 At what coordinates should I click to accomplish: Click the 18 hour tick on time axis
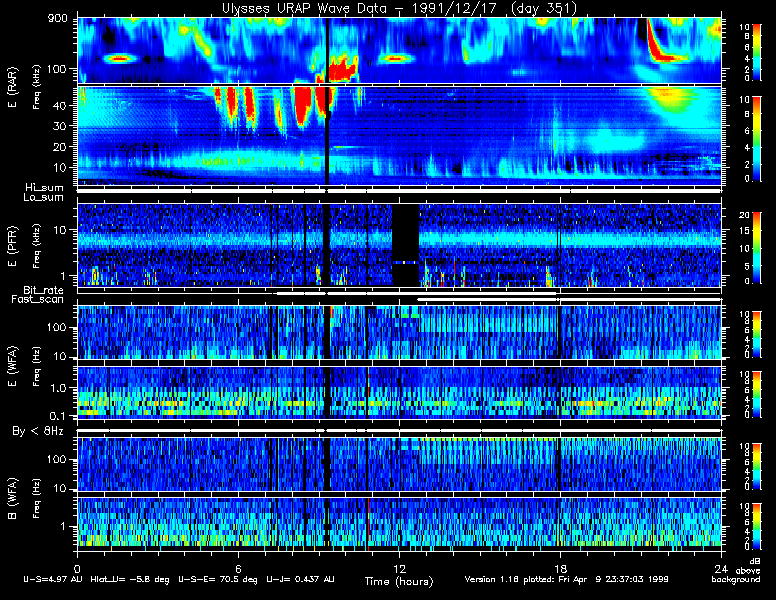560,568
